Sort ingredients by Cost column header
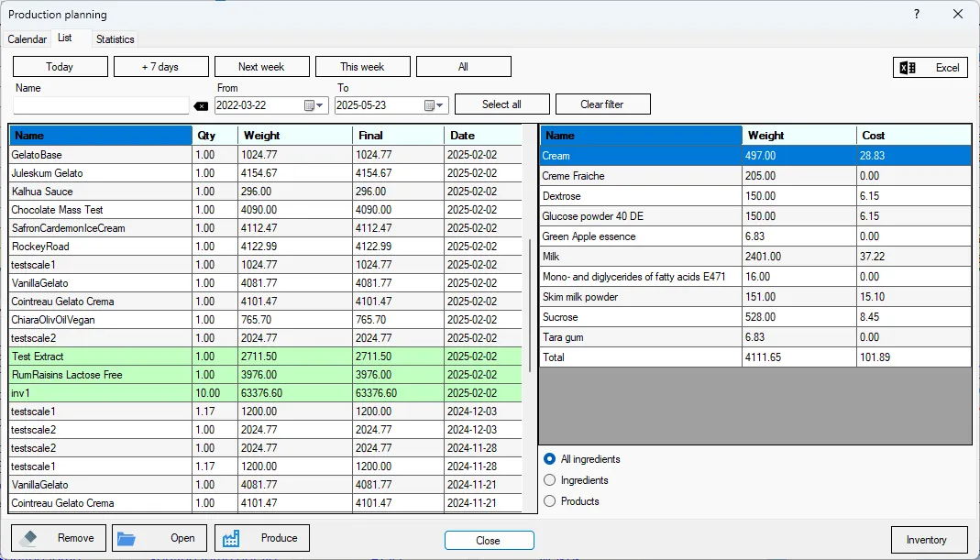 click(x=914, y=136)
